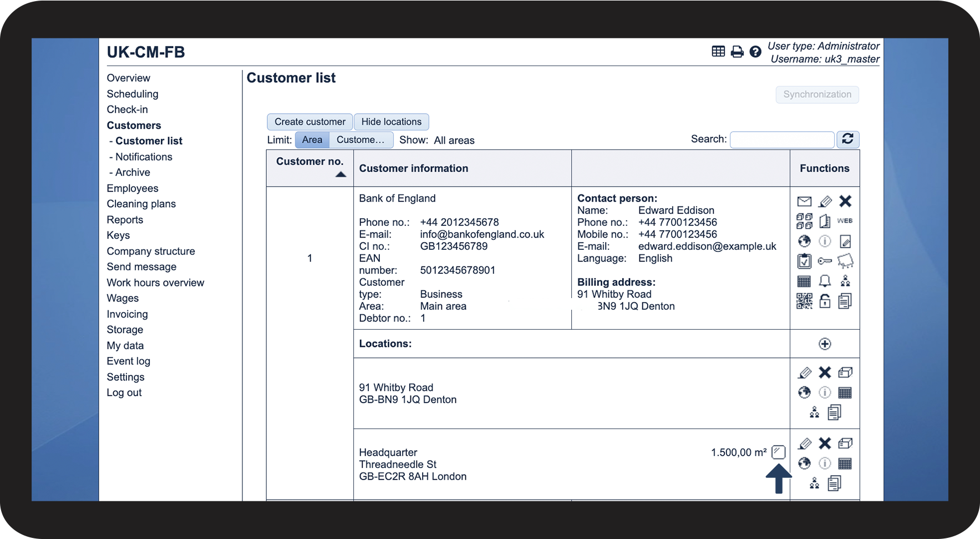Click the note with pencil icon
The width and height of the screenshot is (980, 539).
tap(845, 241)
